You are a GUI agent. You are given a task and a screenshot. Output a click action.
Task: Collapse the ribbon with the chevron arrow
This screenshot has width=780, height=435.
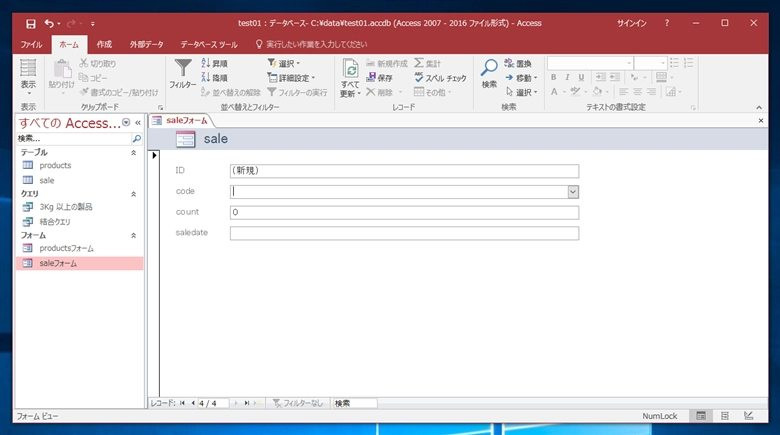tap(759, 108)
